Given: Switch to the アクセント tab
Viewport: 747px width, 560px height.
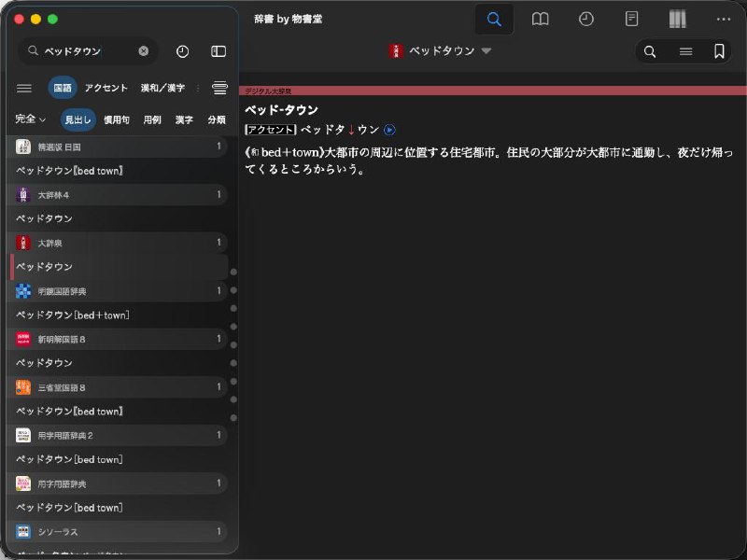Looking at the screenshot, I should [x=106, y=88].
